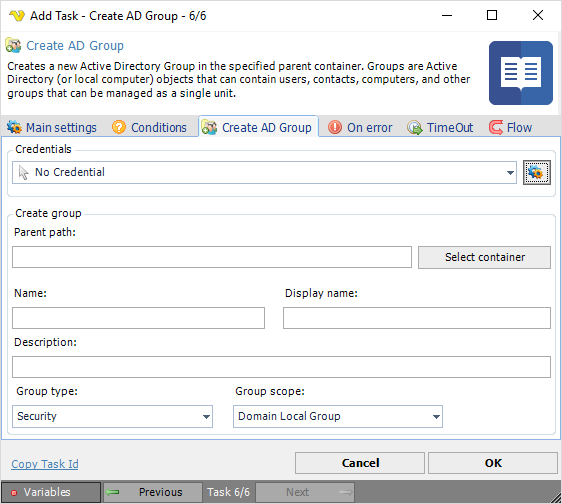Select the Create AD Group tab
Viewport: 562px width, 504px height.
click(x=258, y=127)
